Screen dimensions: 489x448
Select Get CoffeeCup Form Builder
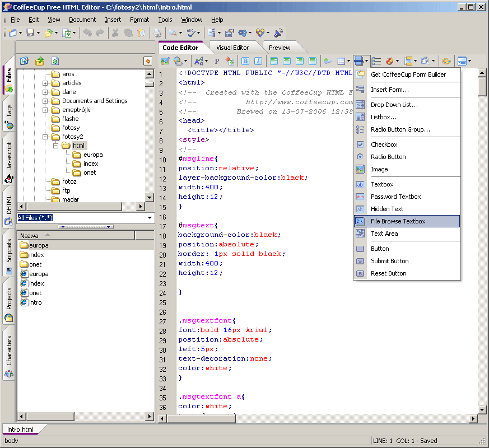407,74
